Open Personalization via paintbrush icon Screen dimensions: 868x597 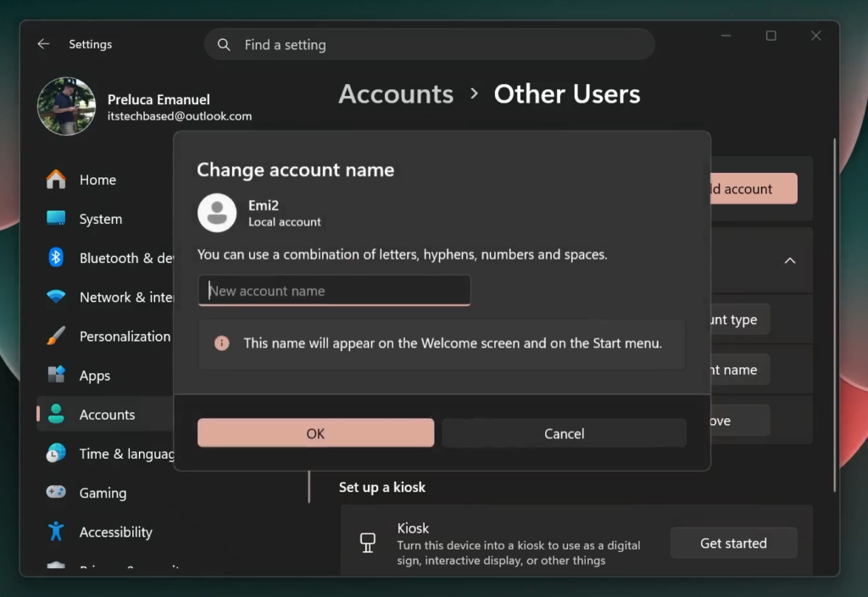56,336
